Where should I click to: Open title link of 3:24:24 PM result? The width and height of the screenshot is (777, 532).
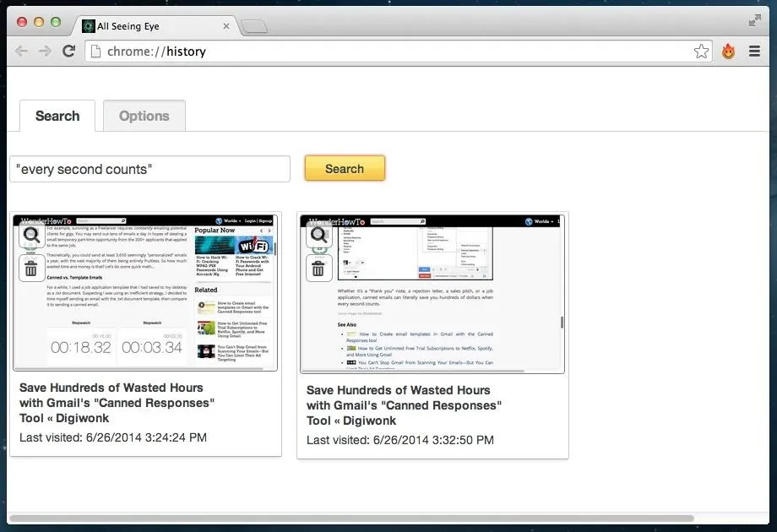[x=117, y=403]
